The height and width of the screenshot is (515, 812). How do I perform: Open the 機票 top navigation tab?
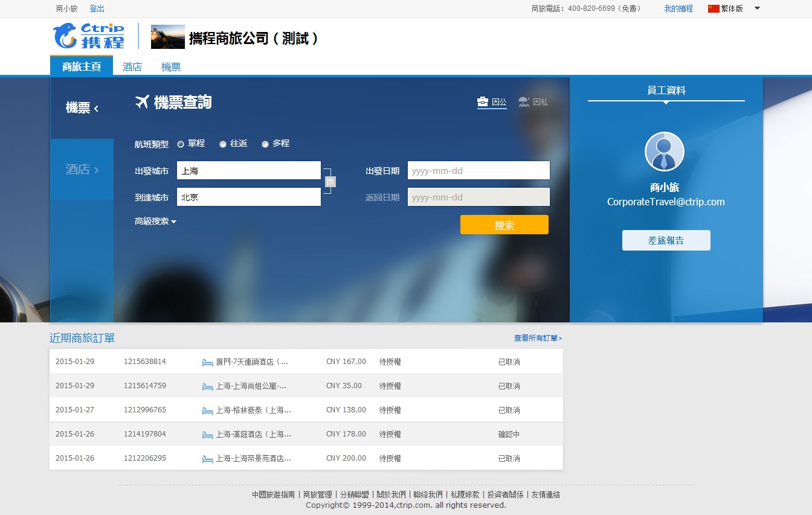[x=171, y=67]
